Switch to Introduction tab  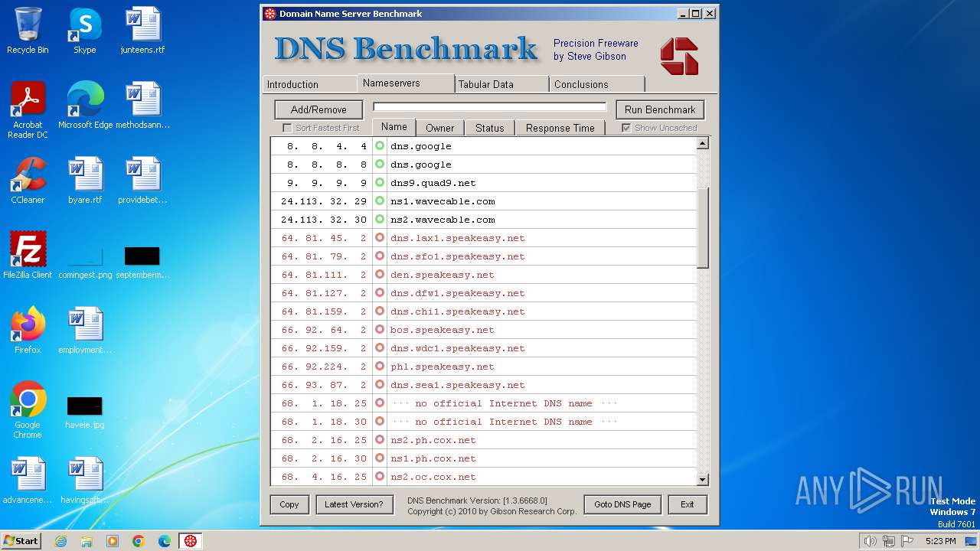coord(310,84)
